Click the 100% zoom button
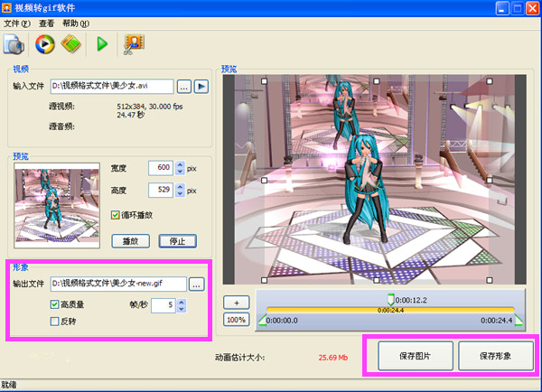The height and width of the screenshot is (392, 542). click(237, 320)
